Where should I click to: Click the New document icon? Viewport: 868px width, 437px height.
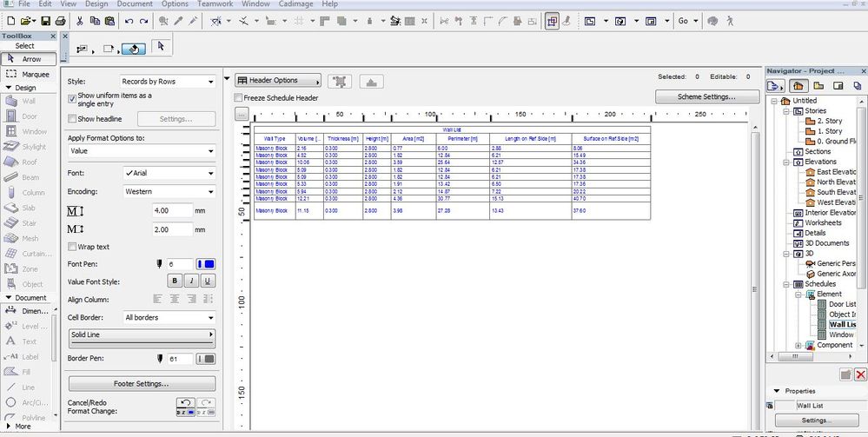click(x=10, y=21)
